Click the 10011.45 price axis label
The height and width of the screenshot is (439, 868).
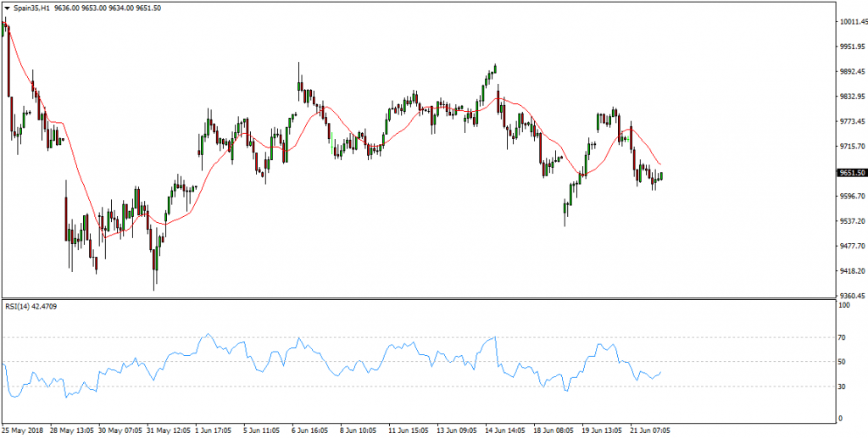[852, 23]
